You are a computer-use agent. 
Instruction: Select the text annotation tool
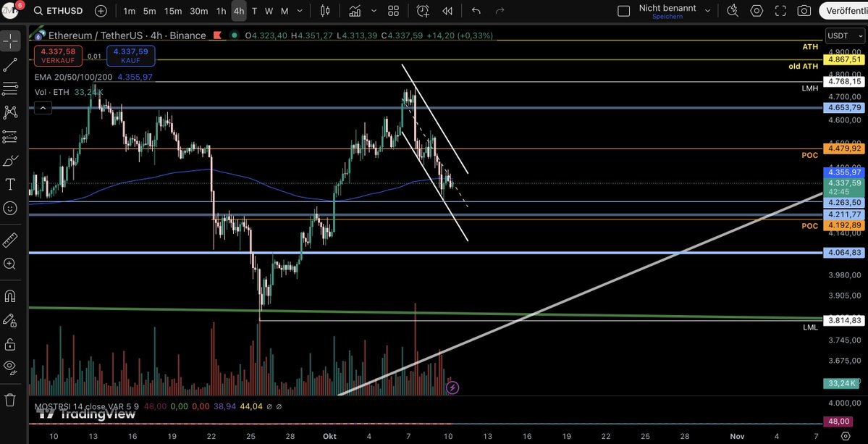(x=10, y=185)
